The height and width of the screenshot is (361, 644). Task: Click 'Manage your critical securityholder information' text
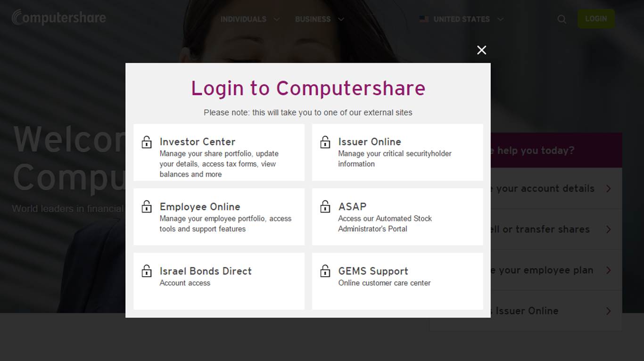395,159
